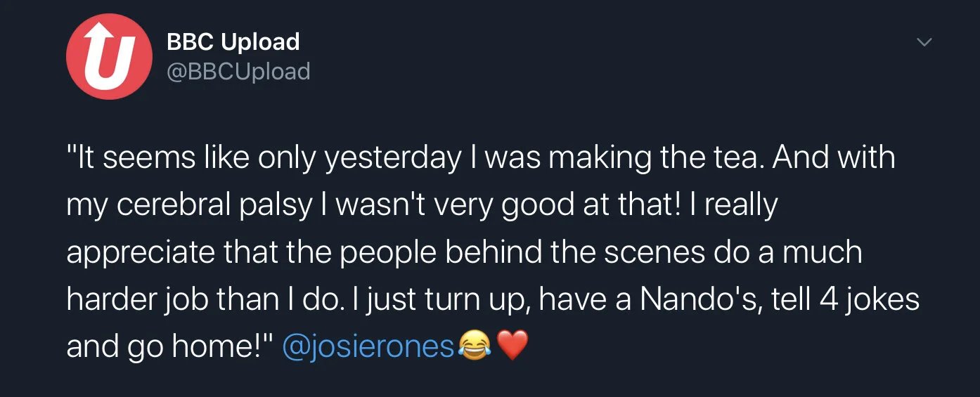Click the word "yesterday" in the tweet

pyautogui.click(x=392, y=158)
